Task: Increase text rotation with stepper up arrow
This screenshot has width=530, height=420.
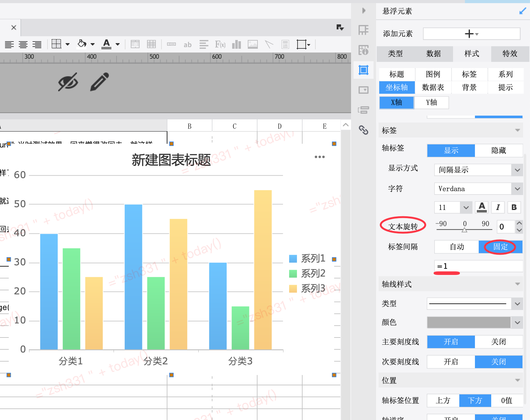Action: click(x=519, y=223)
